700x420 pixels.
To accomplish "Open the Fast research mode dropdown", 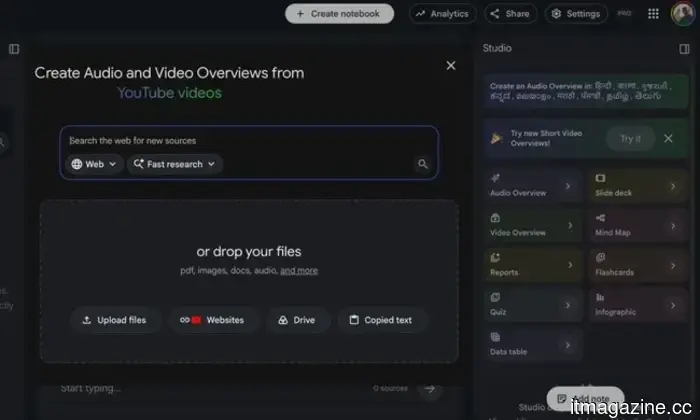I will (175, 164).
